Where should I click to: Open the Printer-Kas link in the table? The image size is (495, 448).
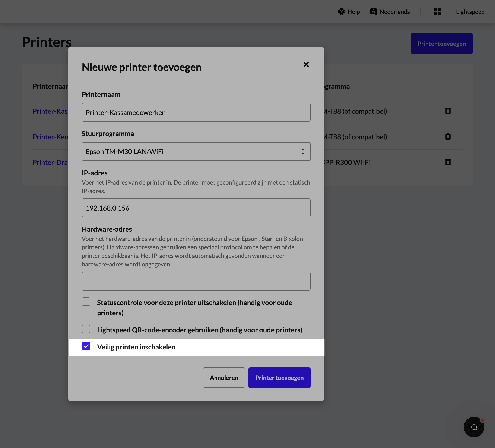click(50, 111)
